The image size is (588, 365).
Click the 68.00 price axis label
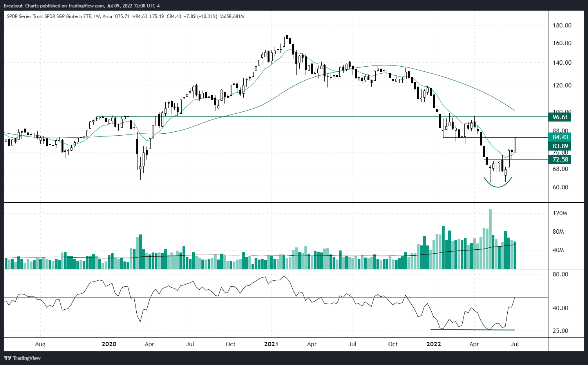[560, 169]
